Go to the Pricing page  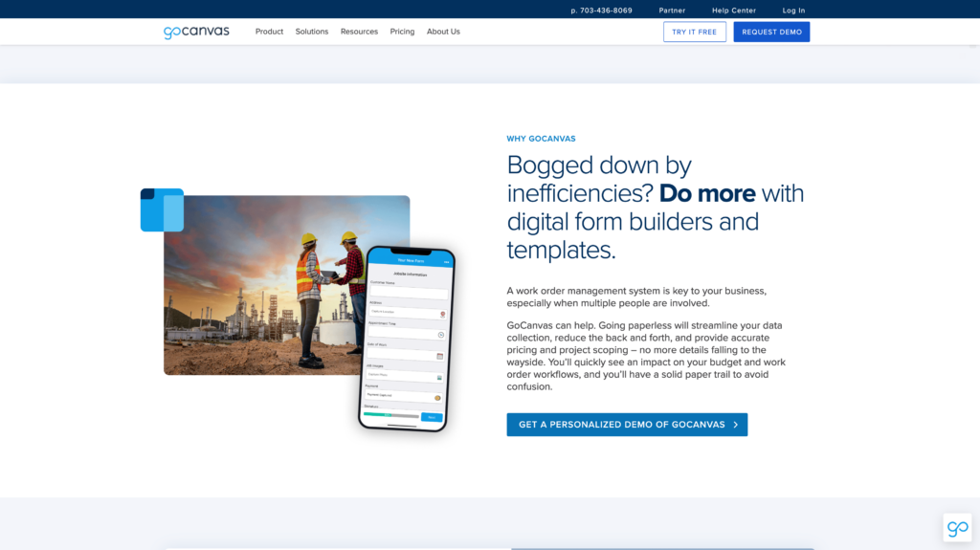pyautogui.click(x=403, y=32)
